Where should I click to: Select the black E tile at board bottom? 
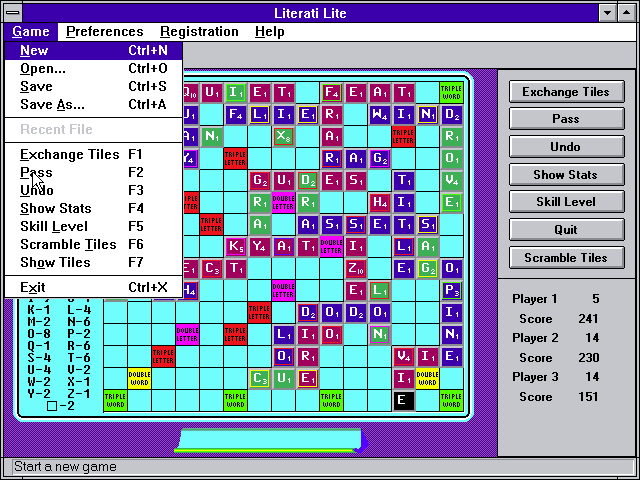pos(403,400)
